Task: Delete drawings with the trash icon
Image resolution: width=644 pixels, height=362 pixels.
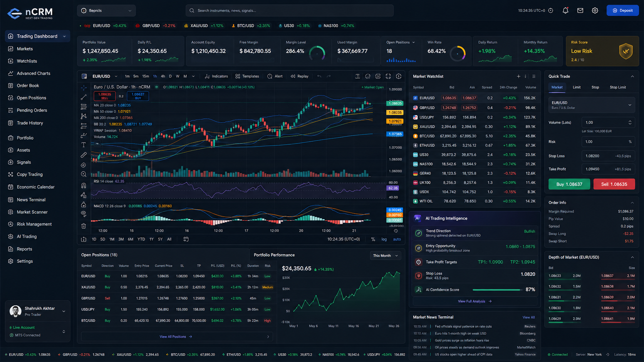Action: point(84,226)
